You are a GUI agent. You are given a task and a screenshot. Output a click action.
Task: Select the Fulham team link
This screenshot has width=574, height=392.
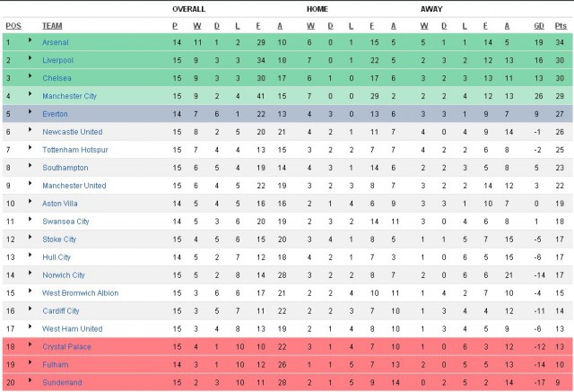55,364
